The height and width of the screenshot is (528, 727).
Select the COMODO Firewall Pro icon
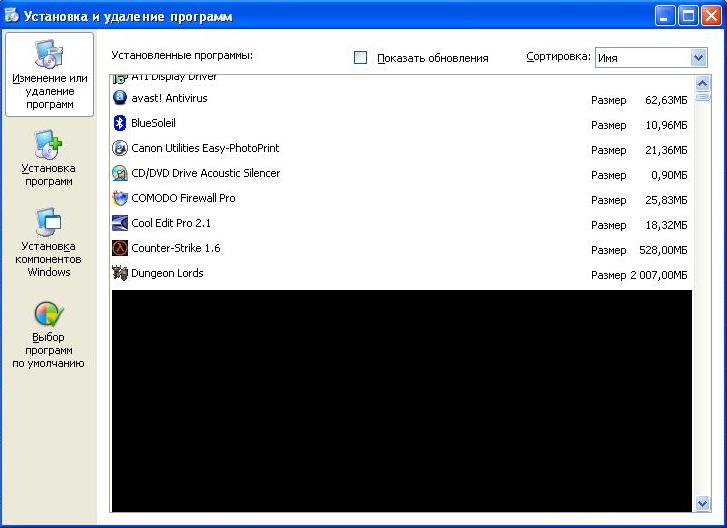point(120,198)
